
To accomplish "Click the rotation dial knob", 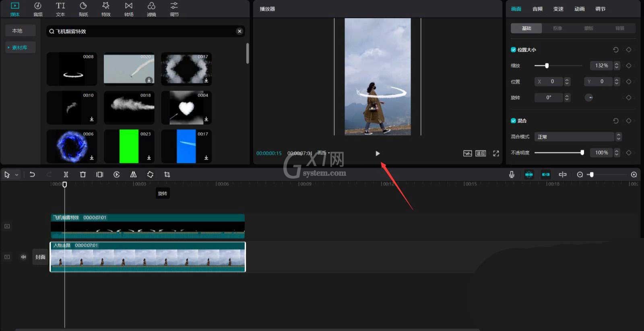I will (x=589, y=98).
